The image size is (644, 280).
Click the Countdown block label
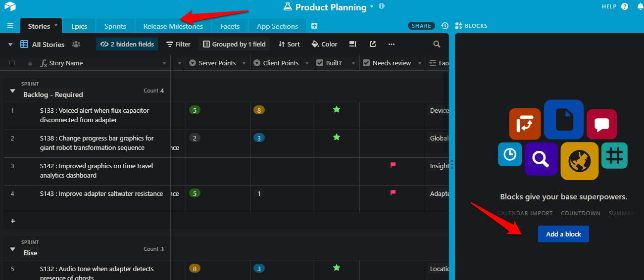pyautogui.click(x=581, y=213)
